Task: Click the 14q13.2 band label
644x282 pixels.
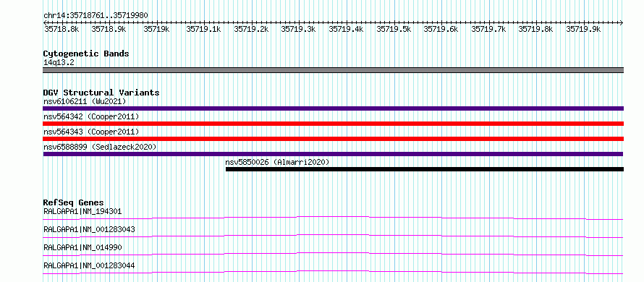Action: pos(59,63)
